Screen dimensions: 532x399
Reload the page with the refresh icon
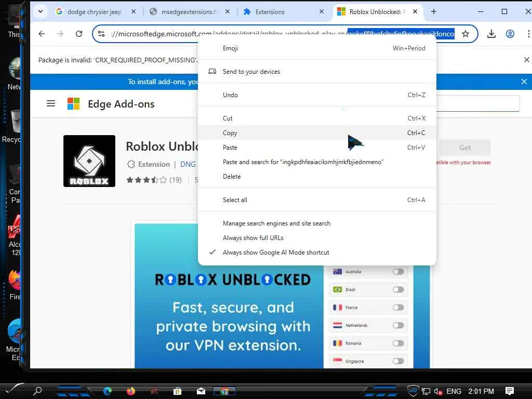tap(79, 34)
